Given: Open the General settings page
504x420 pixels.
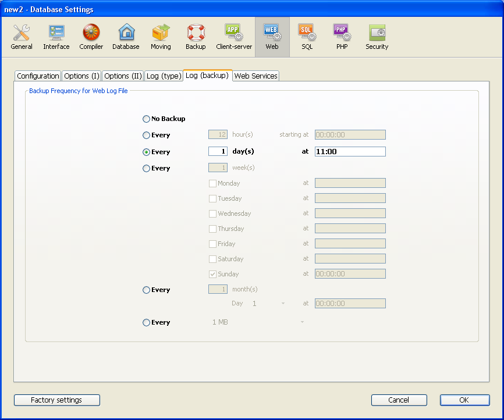Looking at the screenshot, I should point(22,37).
